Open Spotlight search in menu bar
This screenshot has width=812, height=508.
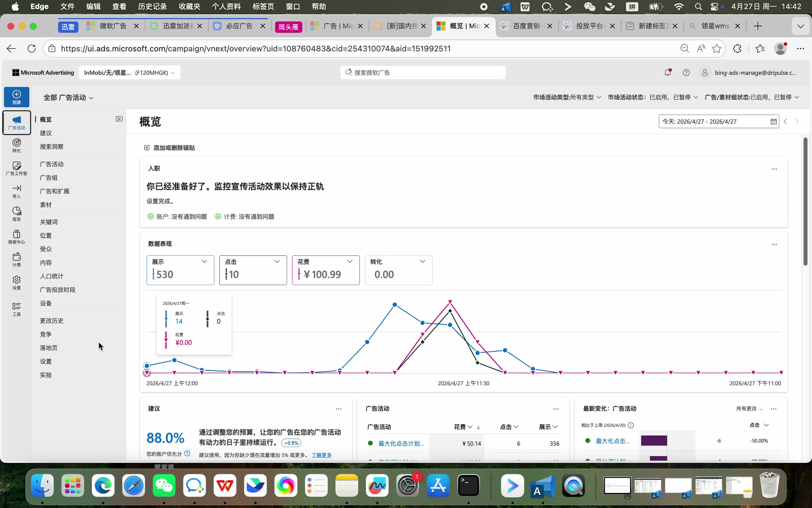click(x=698, y=7)
